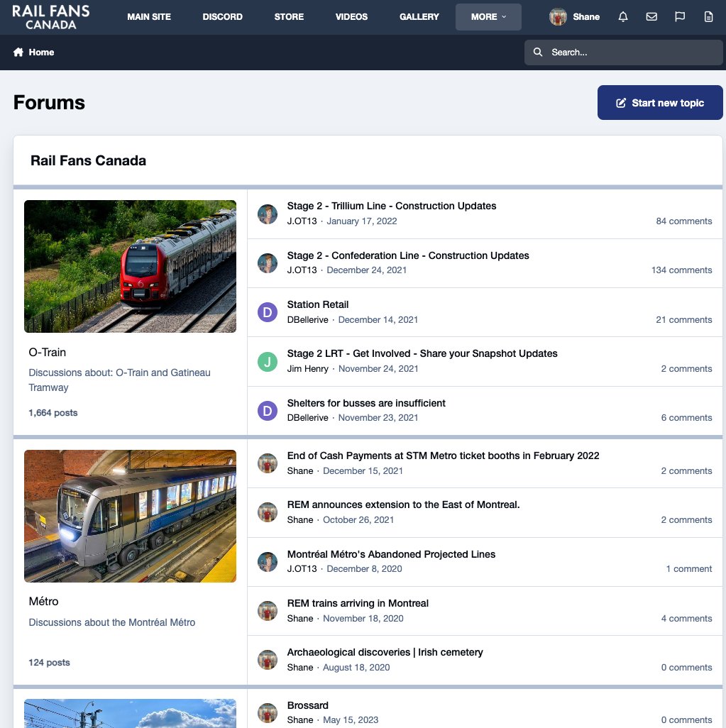Open the VIDEOS menu item
The height and width of the screenshot is (728, 726).
pyautogui.click(x=351, y=17)
